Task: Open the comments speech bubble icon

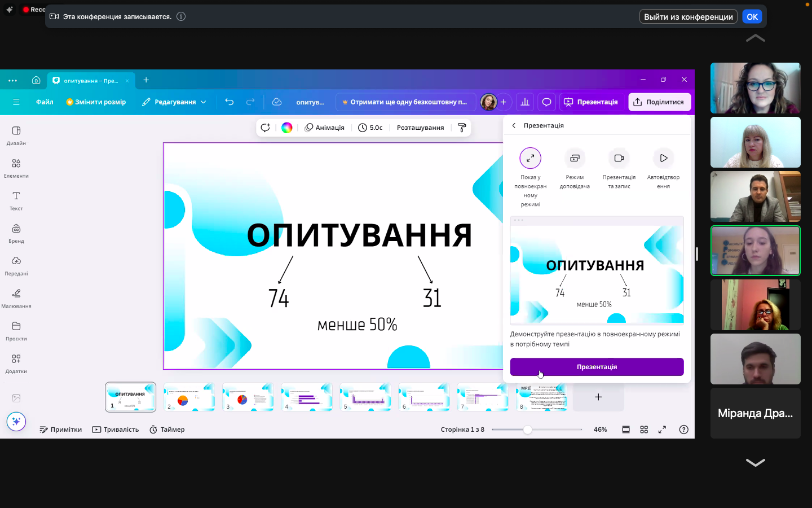Action: [546, 102]
